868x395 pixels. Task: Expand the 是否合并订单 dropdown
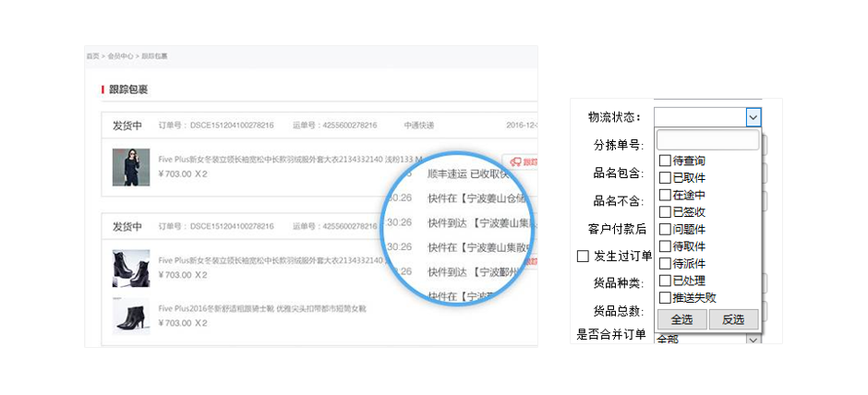pos(753,340)
